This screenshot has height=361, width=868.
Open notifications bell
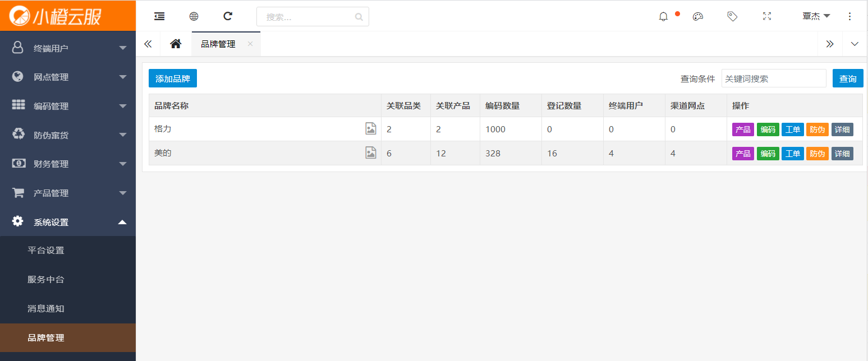tap(663, 16)
